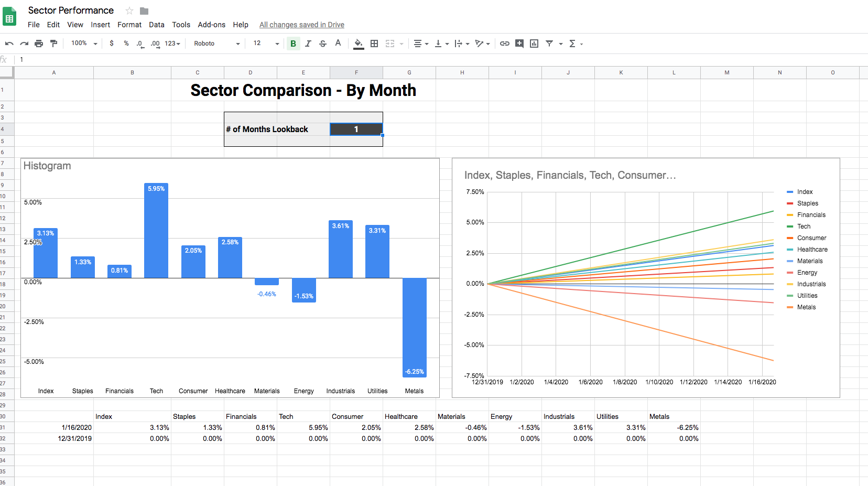Viewport: 868px width, 486px height.
Task: Select row 1 header
Action: tap(7, 90)
